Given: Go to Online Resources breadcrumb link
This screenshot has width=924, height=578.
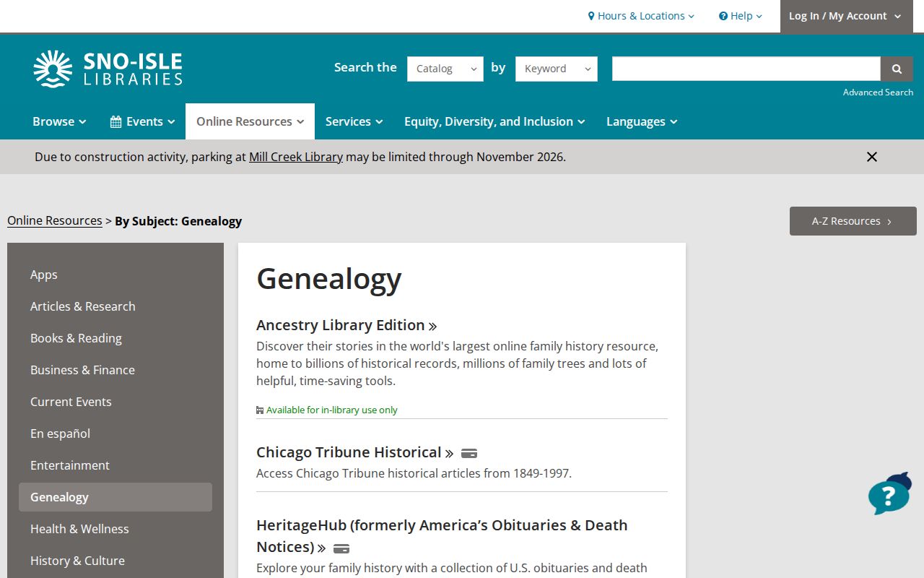Looking at the screenshot, I should coord(55,220).
